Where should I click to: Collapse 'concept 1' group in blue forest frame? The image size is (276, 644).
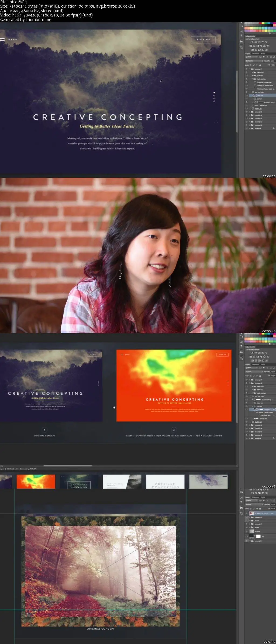(x=250, y=69)
